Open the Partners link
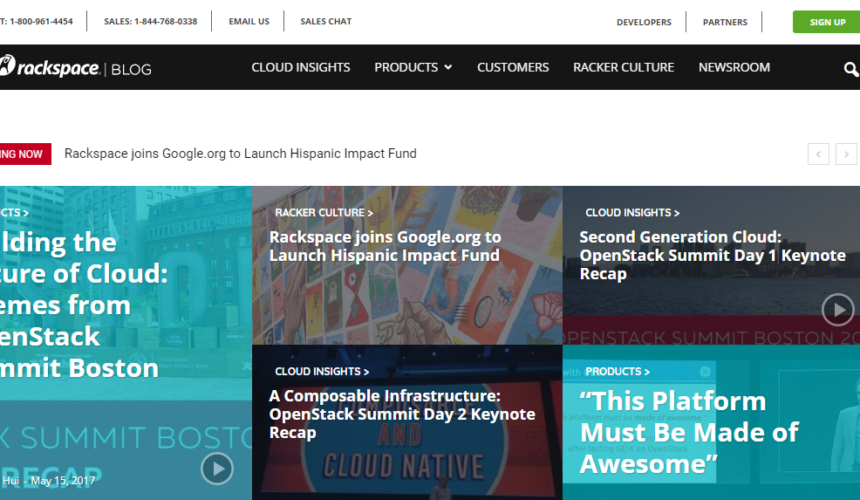The image size is (860, 500). [x=725, y=22]
